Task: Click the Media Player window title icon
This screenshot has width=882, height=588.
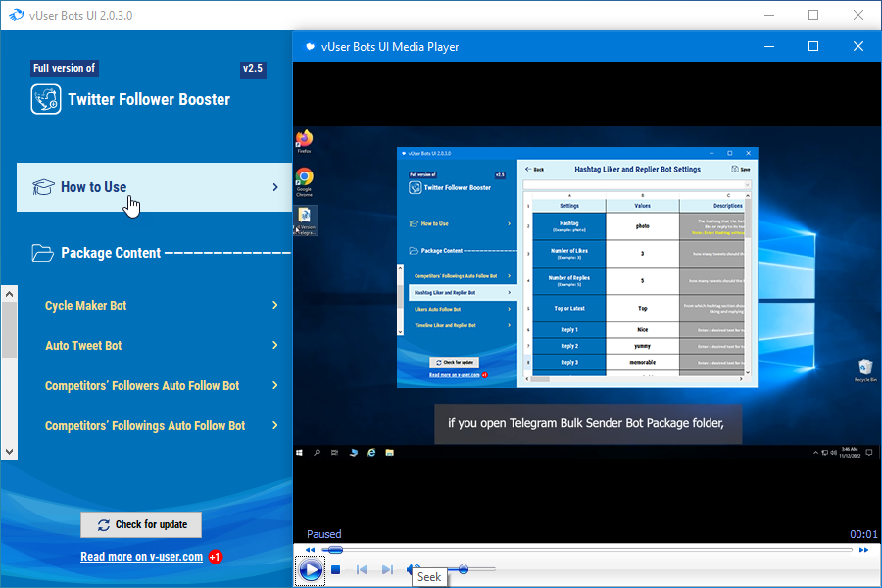Action: (310, 47)
